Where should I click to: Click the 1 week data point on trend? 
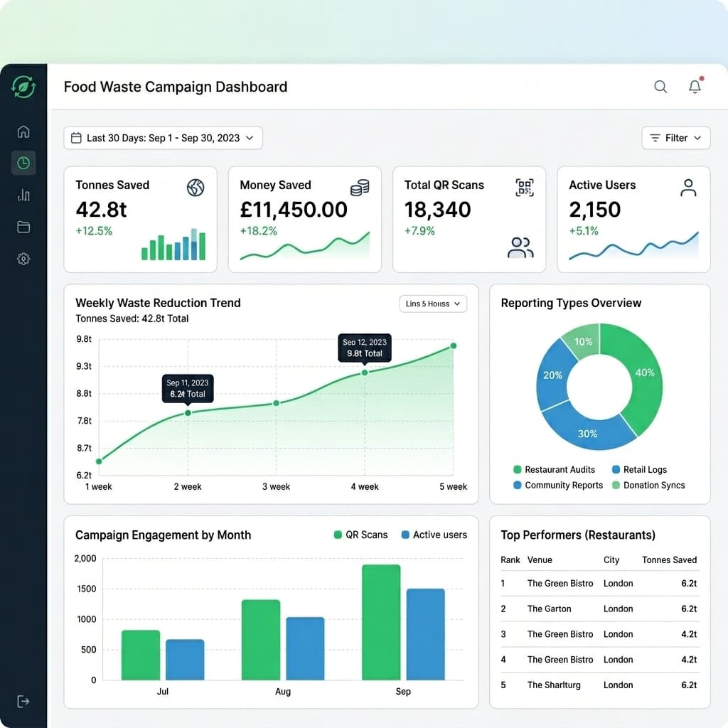pos(99,461)
